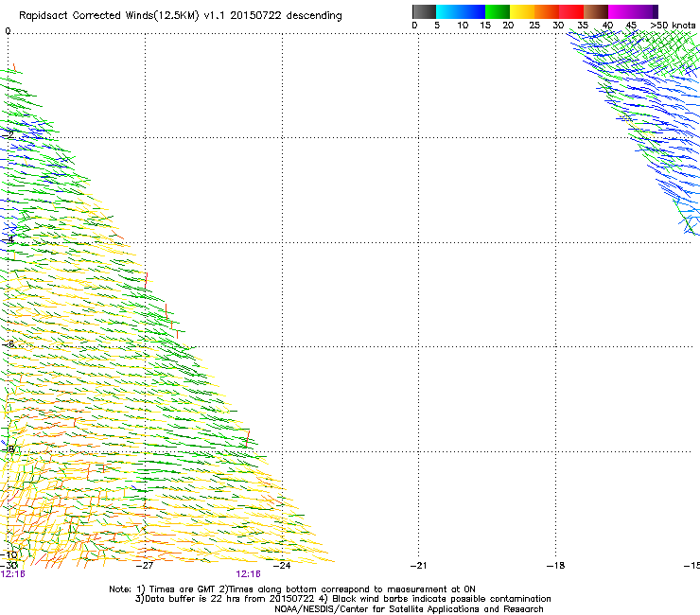Click the '-18' longitude axis label

click(555, 566)
